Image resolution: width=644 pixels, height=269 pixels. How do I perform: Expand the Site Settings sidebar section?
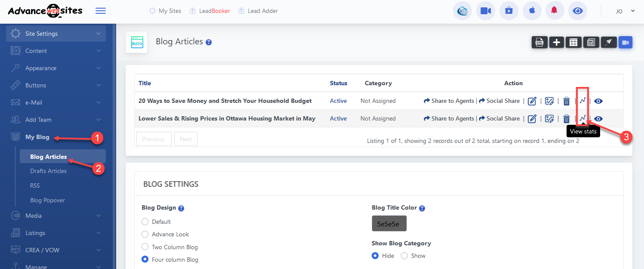[56, 34]
